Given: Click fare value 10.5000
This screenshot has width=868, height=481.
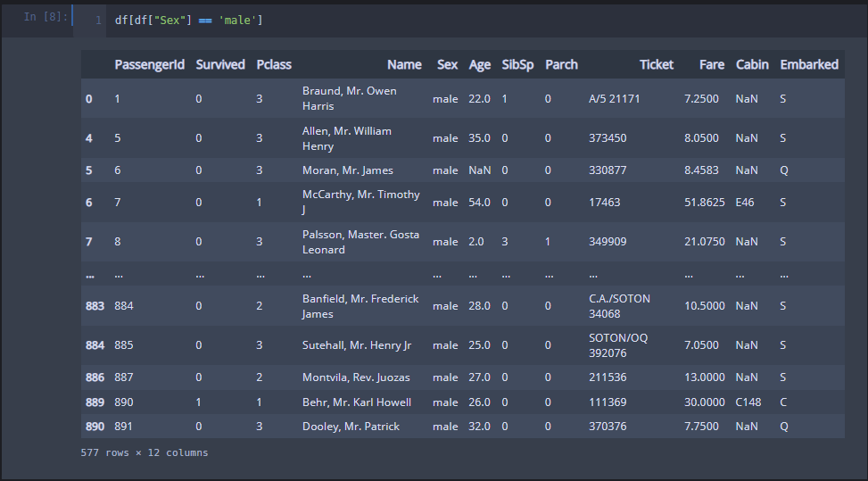Looking at the screenshot, I should (705, 306).
